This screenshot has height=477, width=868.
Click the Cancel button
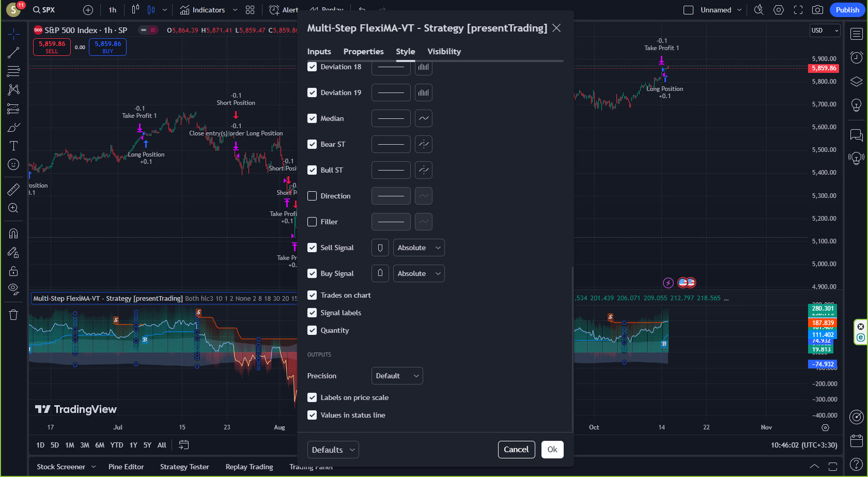[516, 450]
